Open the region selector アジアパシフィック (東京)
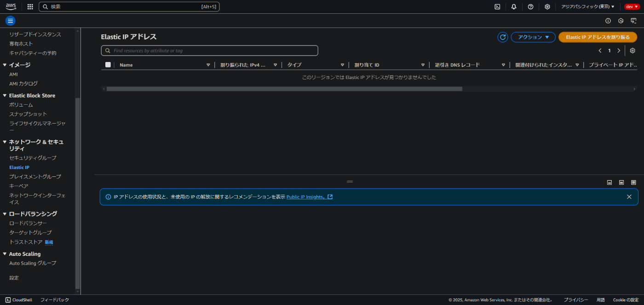Image resolution: width=644 pixels, height=305 pixels. 588,7
